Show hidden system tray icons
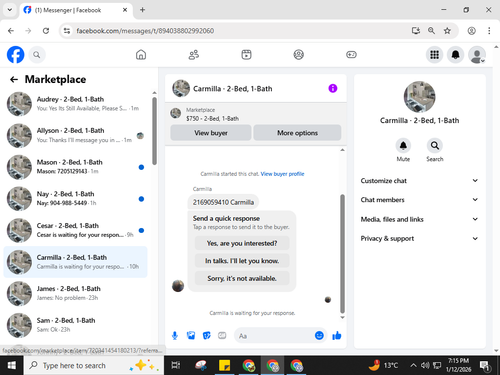Viewport: 500px width, 375px height. coord(413,365)
